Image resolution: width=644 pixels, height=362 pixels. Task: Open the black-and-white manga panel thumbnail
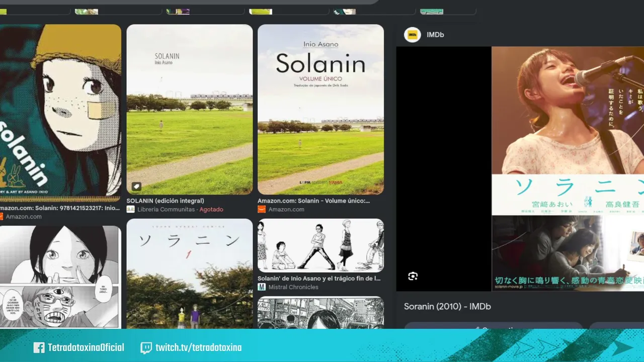60,277
